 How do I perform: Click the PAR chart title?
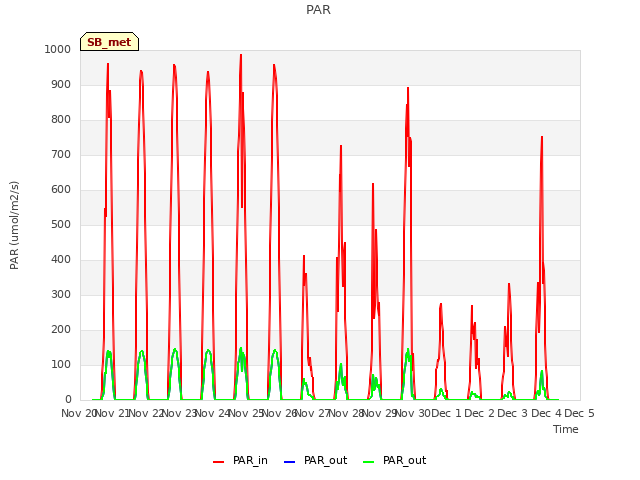pyautogui.click(x=318, y=10)
